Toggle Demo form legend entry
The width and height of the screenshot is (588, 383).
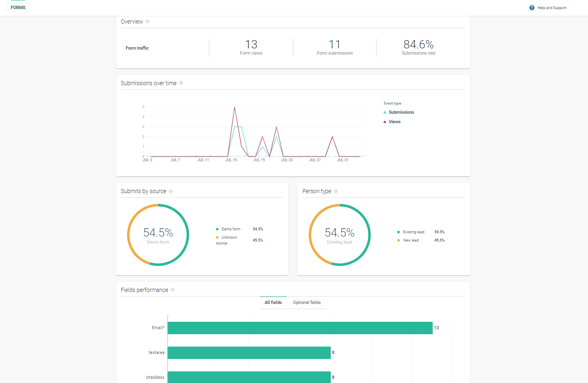[230, 229]
